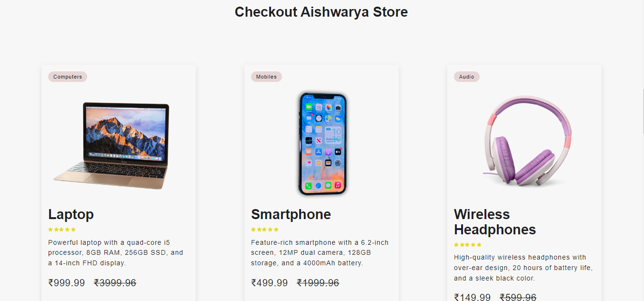
Task: Click the Wireless Headphones star rating
Action: point(468,245)
